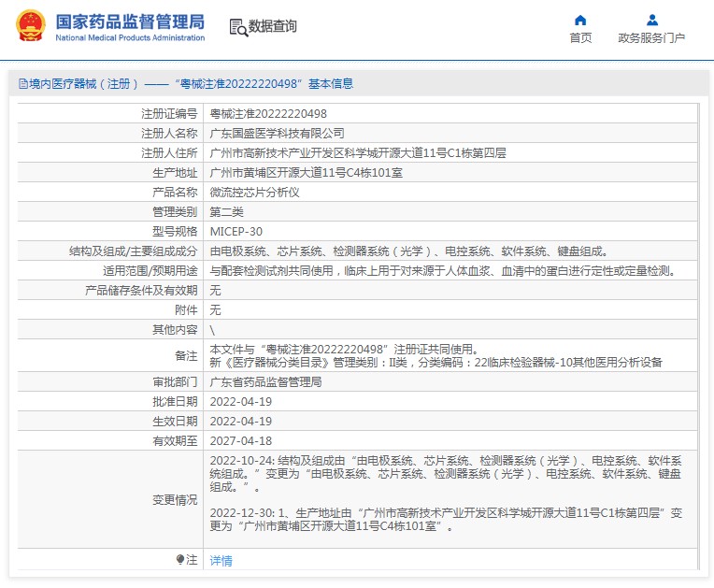Image resolution: width=714 pixels, height=588 pixels.
Task: Open the 详情 link in the 注 row
Action: tap(221, 561)
